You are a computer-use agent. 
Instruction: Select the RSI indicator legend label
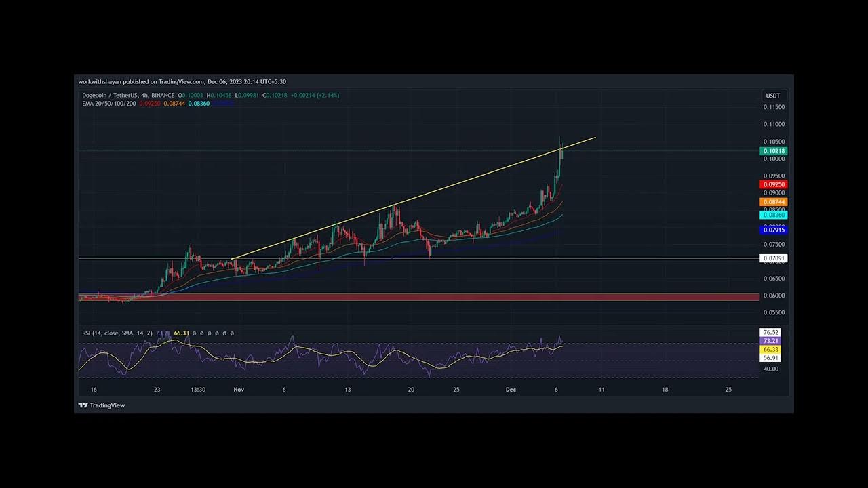pos(114,333)
